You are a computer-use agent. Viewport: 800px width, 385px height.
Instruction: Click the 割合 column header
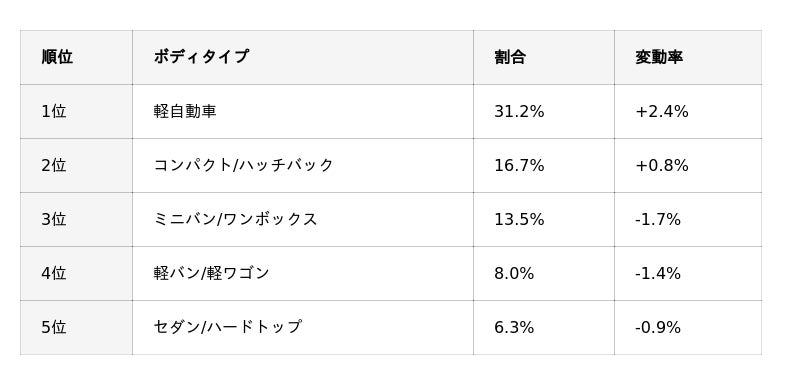pyautogui.click(x=543, y=57)
